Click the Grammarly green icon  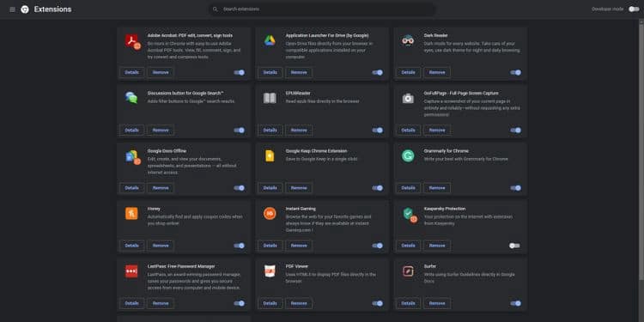click(x=408, y=156)
